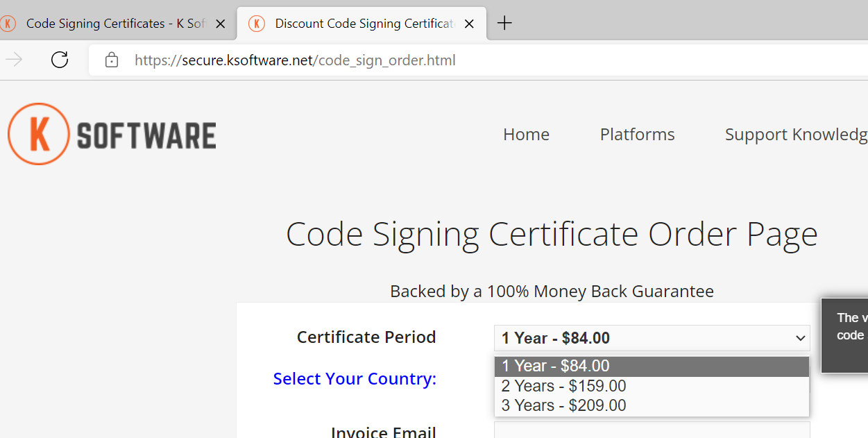Click the forward navigation arrow
Screen dimensions: 868x438
(14, 60)
